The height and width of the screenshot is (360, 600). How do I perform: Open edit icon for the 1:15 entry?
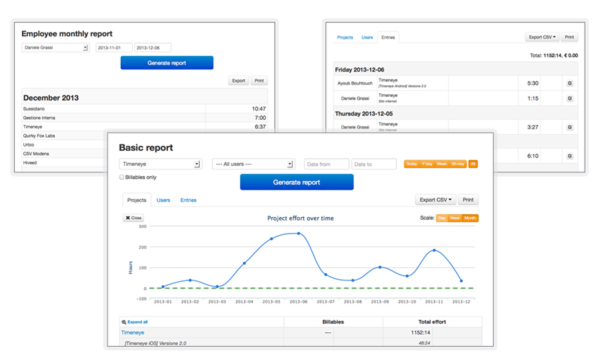569,99
